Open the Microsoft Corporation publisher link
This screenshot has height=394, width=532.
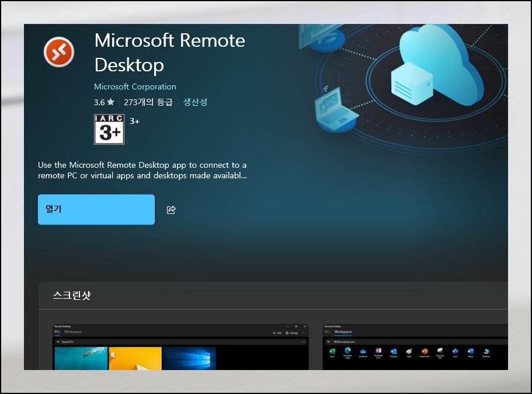click(135, 87)
